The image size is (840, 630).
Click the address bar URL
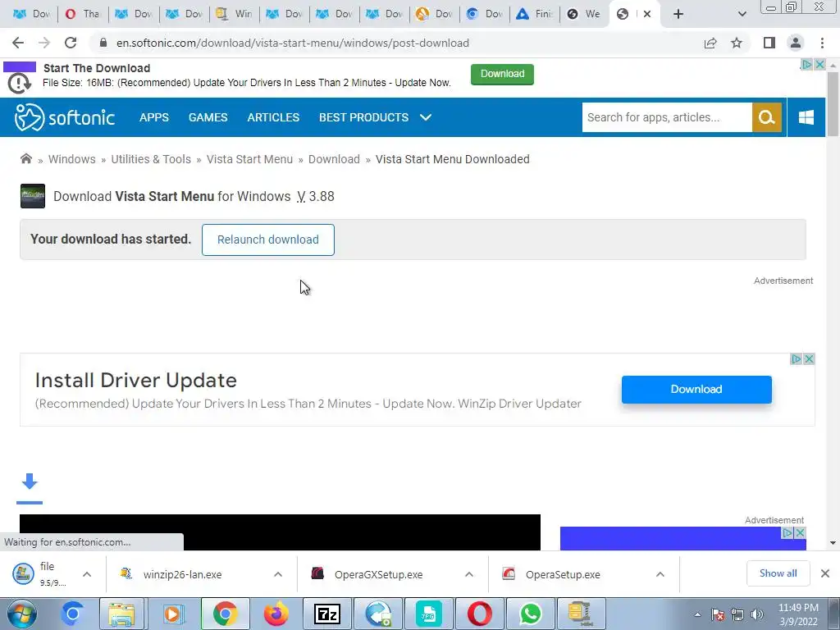[293, 43]
